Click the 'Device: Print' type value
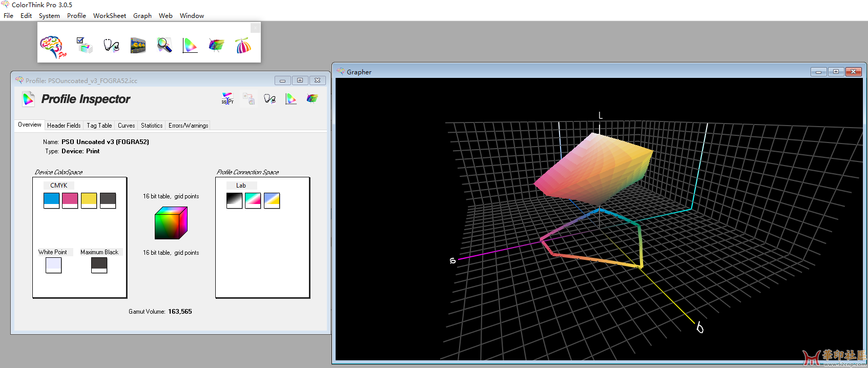 80,151
